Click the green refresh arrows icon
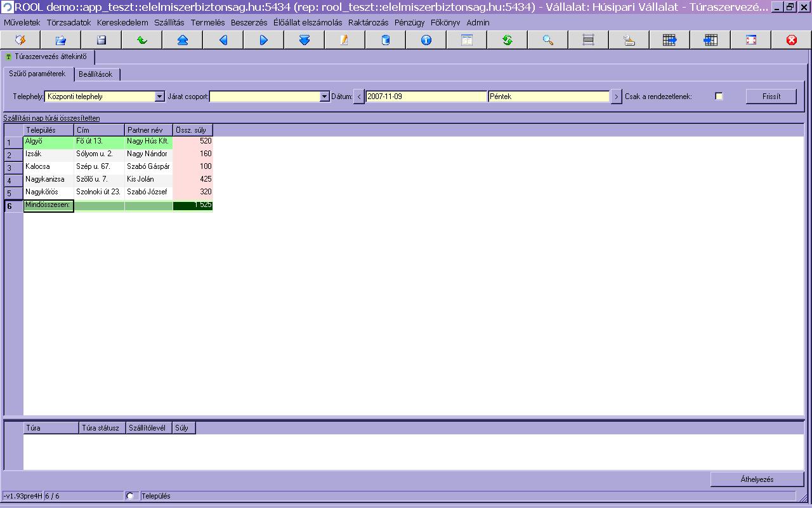The height and width of the screenshot is (508, 812). [x=507, y=40]
